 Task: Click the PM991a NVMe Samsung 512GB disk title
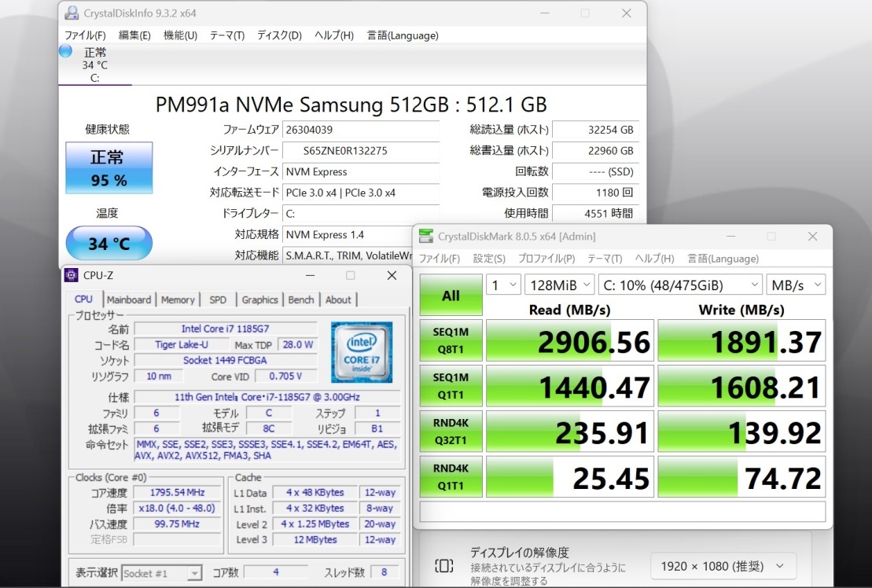pyautogui.click(x=351, y=105)
